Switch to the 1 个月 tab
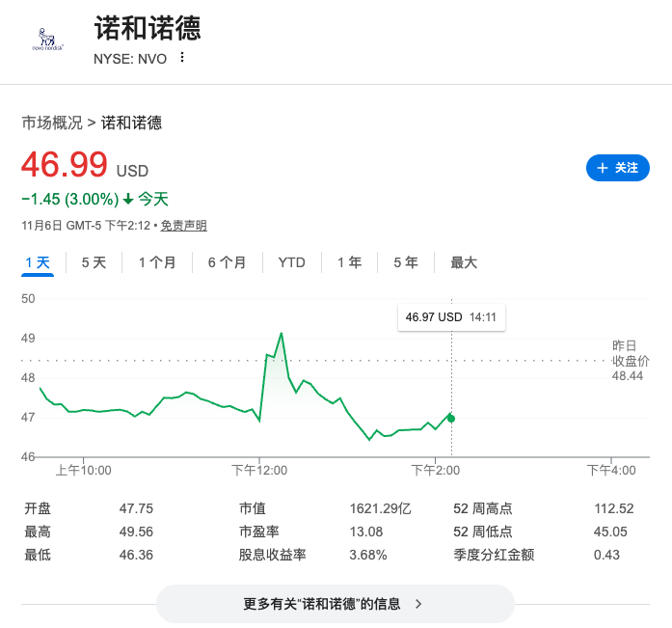This screenshot has width=672, height=628. click(157, 262)
